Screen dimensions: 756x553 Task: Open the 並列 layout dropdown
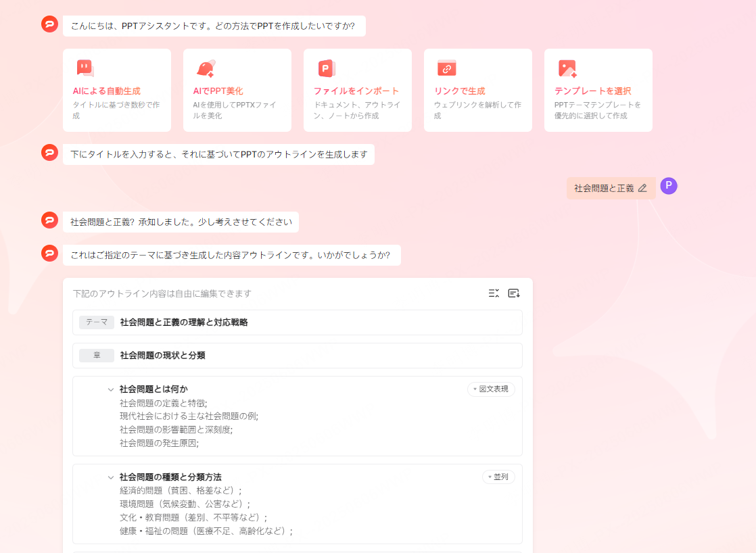coord(498,477)
